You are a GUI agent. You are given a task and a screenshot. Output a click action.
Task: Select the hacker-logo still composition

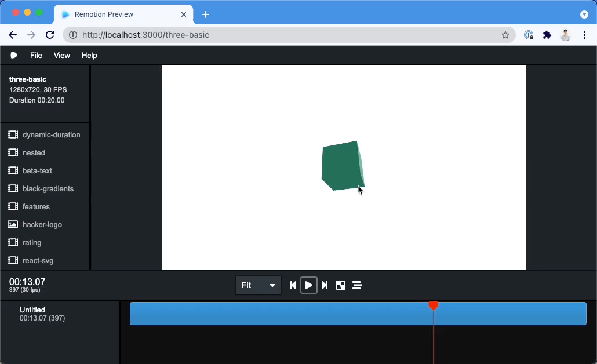click(42, 225)
